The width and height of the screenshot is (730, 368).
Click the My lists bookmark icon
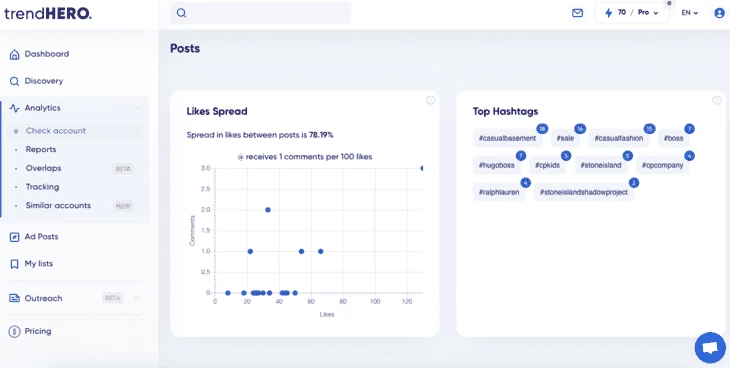click(x=14, y=264)
